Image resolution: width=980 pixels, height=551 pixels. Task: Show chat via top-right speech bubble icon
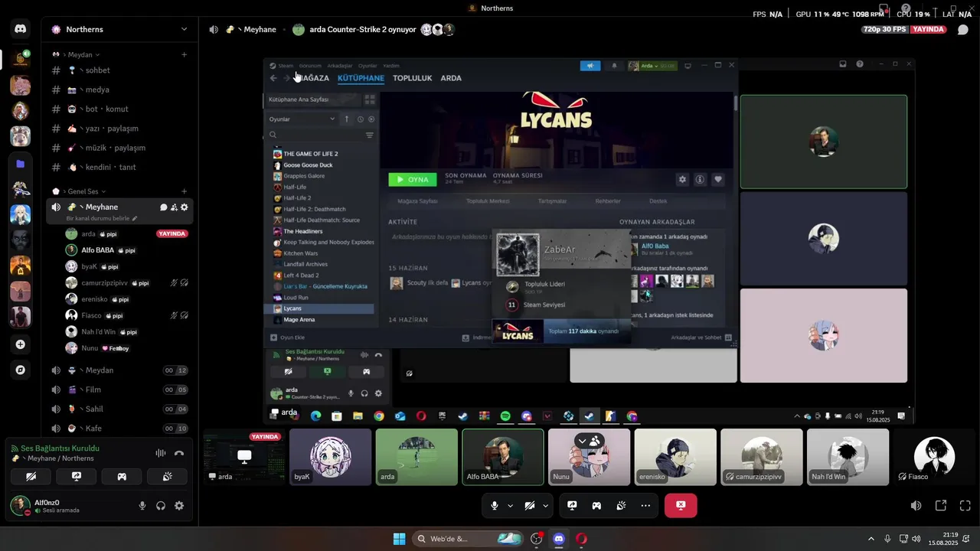click(x=963, y=30)
